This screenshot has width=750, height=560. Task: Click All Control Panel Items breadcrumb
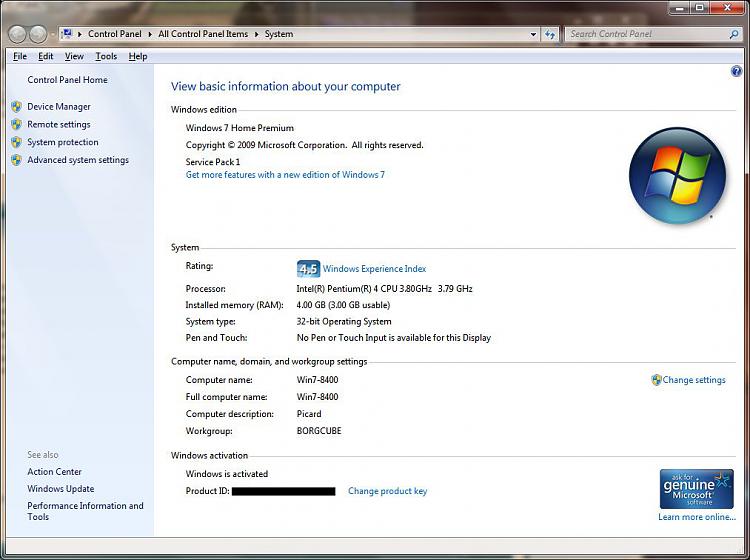(x=203, y=34)
